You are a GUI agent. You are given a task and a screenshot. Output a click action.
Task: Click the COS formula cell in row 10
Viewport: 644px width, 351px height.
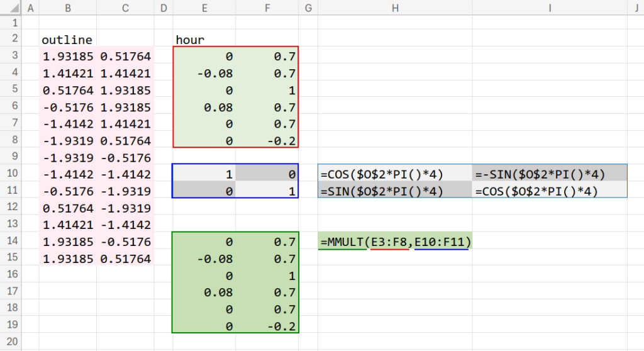[395, 174]
